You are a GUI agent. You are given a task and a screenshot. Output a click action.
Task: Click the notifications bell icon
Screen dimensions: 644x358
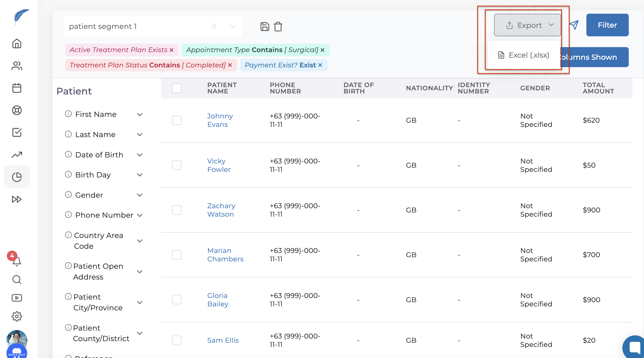point(17,261)
